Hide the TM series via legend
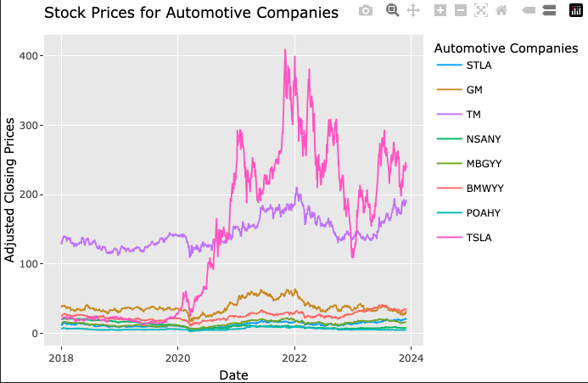The height and width of the screenshot is (383, 588). pyautogui.click(x=459, y=115)
